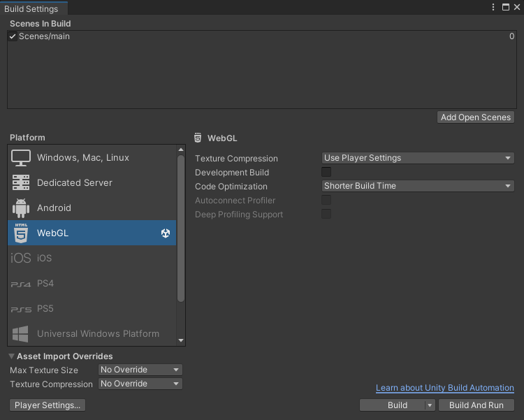Screen dimensions: 524x420
Task: Select the Dedicated Server platform
Action: point(92,182)
